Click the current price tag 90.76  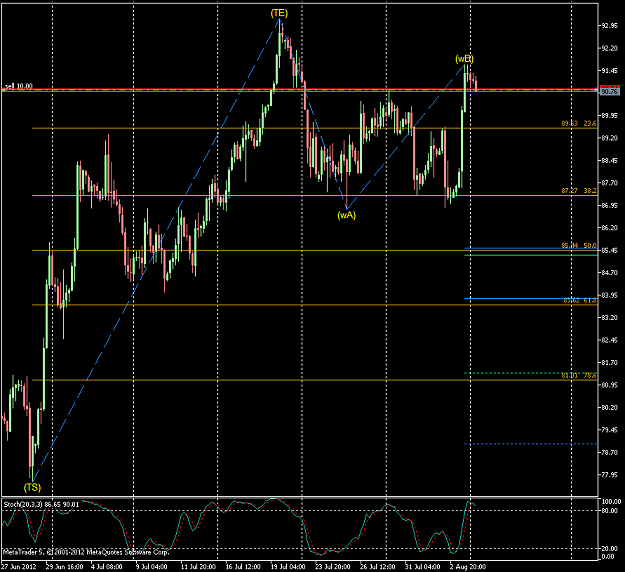[x=609, y=91]
